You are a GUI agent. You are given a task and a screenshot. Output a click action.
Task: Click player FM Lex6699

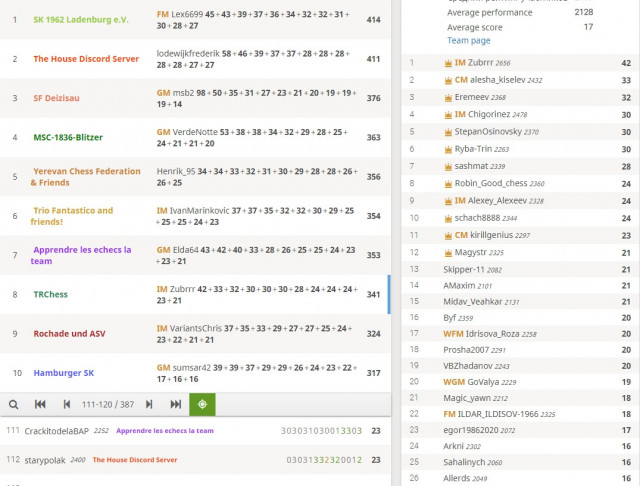coord(180,14)
